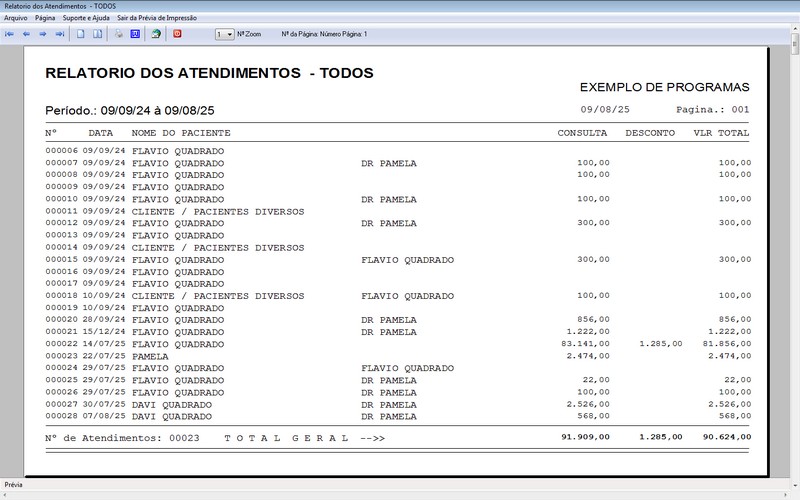Open the Suporte e Ajuda menu
The image size is (800, 500).
click(x=86, y=18)
